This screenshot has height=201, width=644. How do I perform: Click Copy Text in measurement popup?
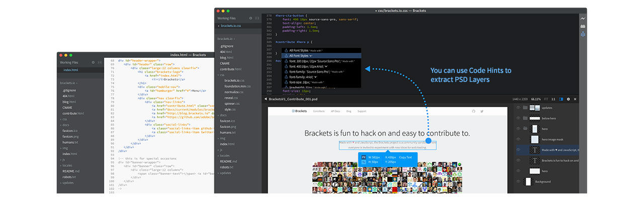pos(406,157)
